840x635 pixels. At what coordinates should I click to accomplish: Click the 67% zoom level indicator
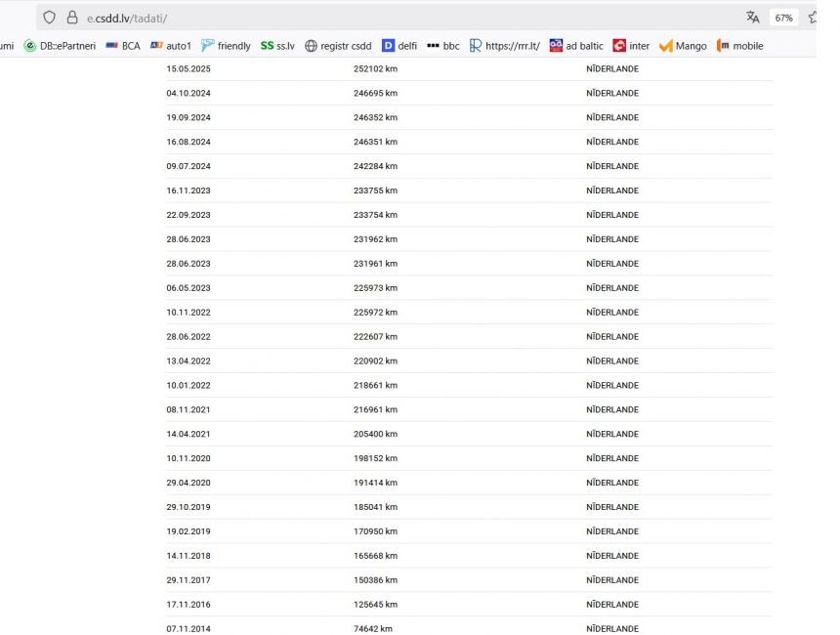pos(783,18)
